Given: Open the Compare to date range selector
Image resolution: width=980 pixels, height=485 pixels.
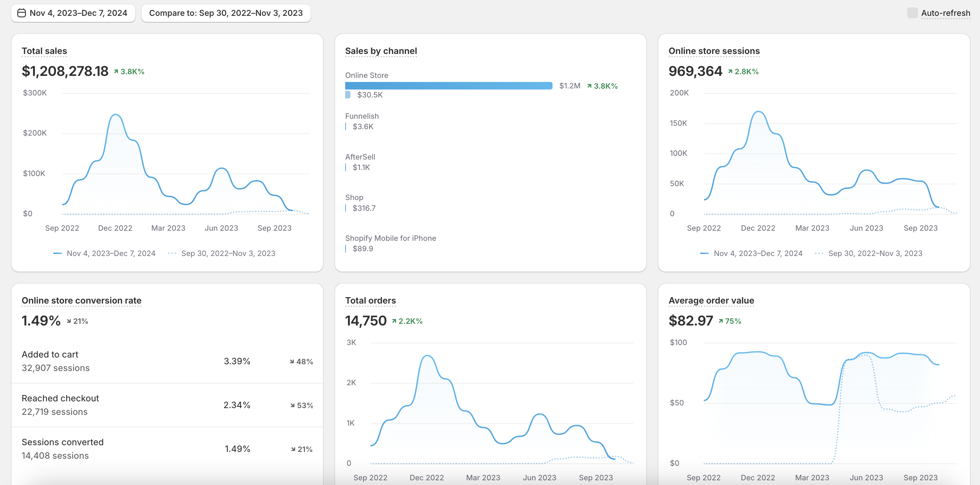Looking at the screenshot, I should coord(226,13).
